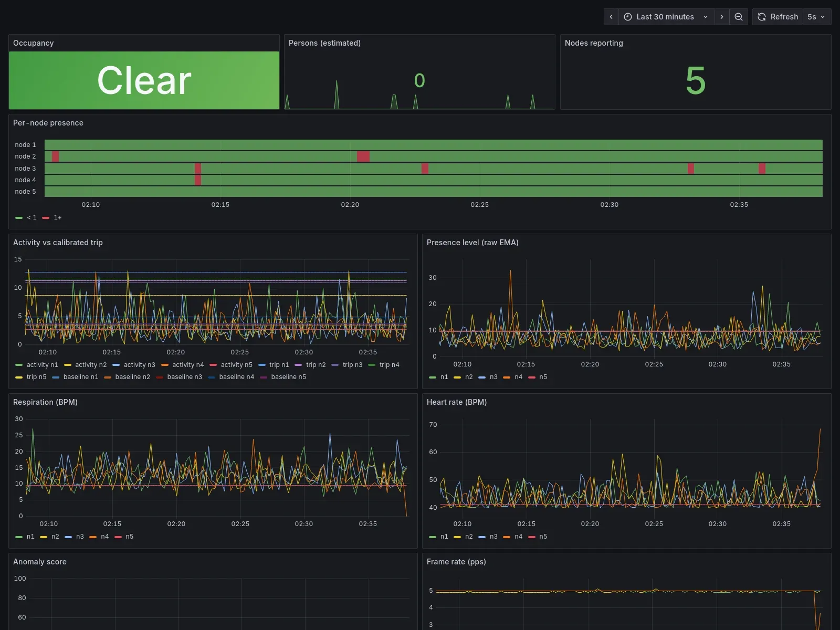This screenshot has height=630, width=840.
Task: Open the Last 30 minutes time picker
Action: pos(666,17)
